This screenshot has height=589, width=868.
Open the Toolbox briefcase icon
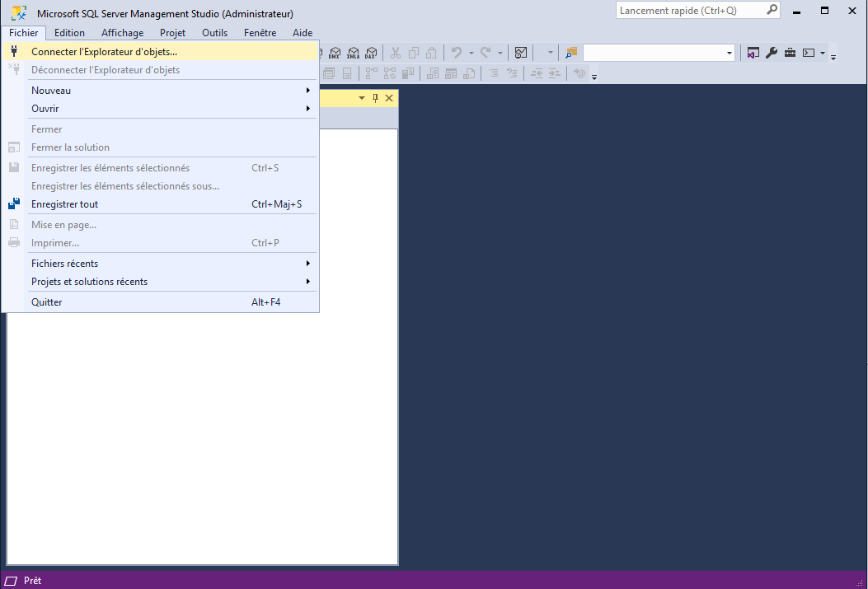790,53
